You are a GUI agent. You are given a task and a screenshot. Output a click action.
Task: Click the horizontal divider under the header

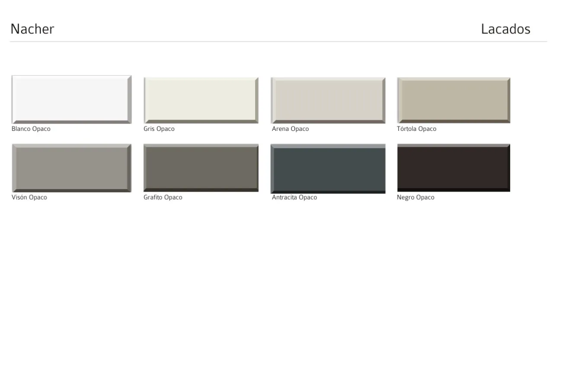click(278, 41)
